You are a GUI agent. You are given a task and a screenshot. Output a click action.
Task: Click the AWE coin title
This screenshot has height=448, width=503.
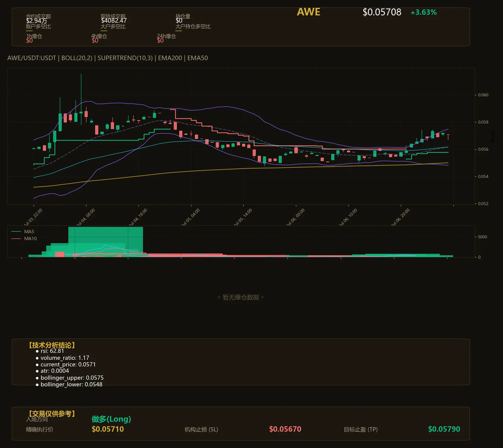tap(309, 12)
